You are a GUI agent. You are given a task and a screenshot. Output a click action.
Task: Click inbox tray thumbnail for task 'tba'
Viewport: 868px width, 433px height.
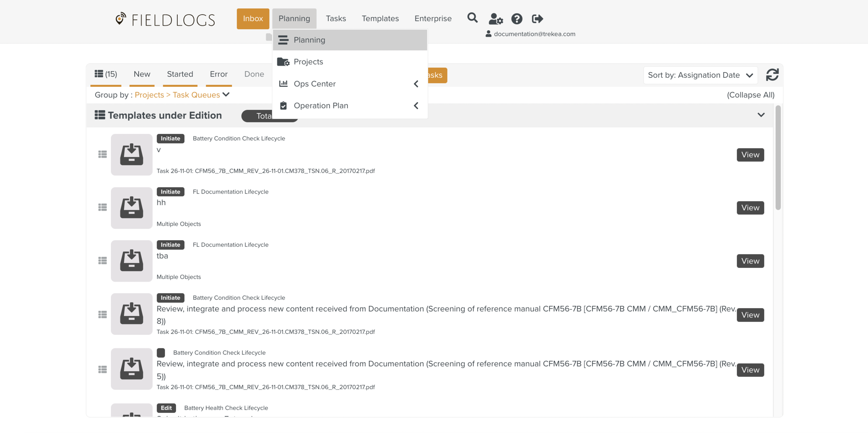(132, 261)
